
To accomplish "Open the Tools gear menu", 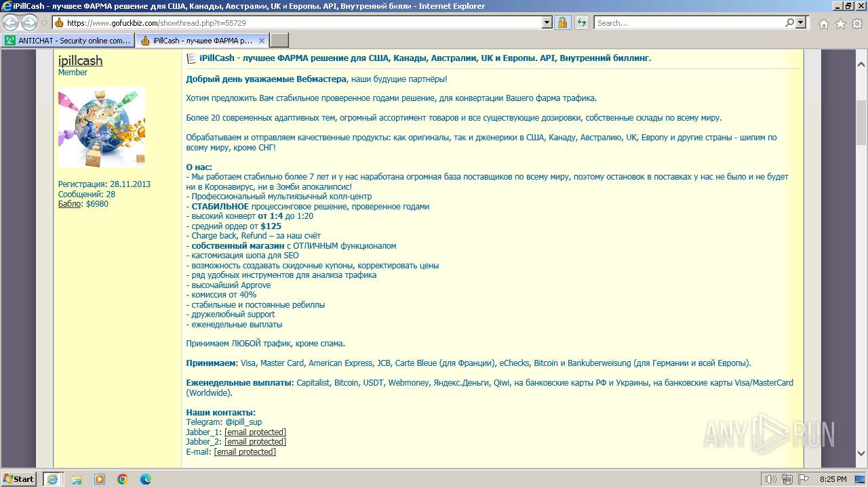I will click(857, 24).
